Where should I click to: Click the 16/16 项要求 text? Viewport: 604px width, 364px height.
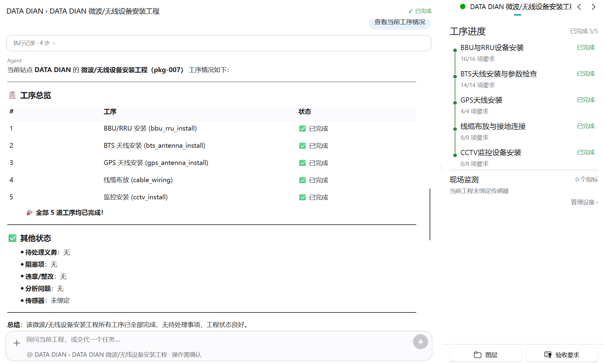[x=478, y=59]
